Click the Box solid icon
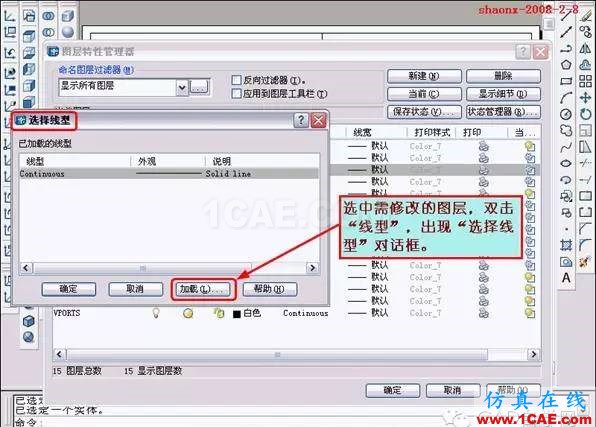This screenshot has width=596, height=427. 67,16
